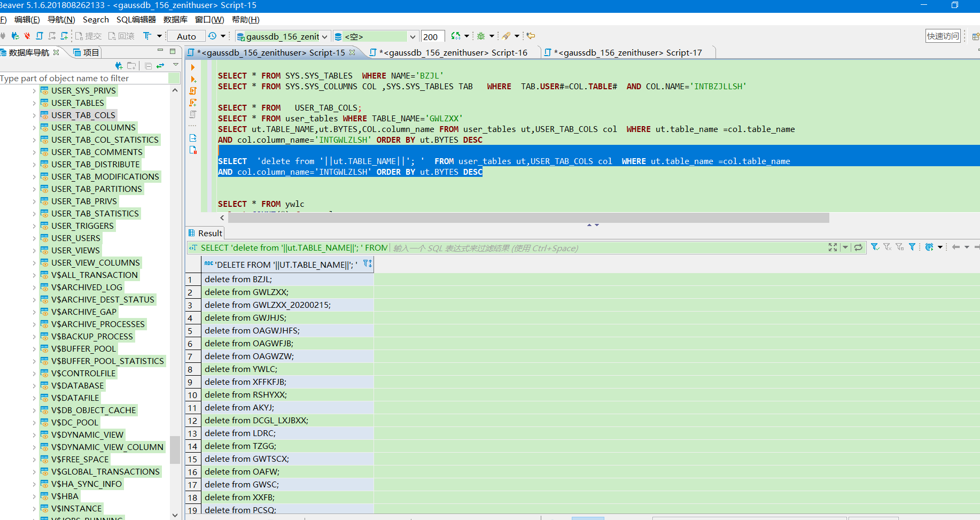980x520 pixels.
Task: Expand the V$DATABASE tree node
Action: (x=34, y=386)
